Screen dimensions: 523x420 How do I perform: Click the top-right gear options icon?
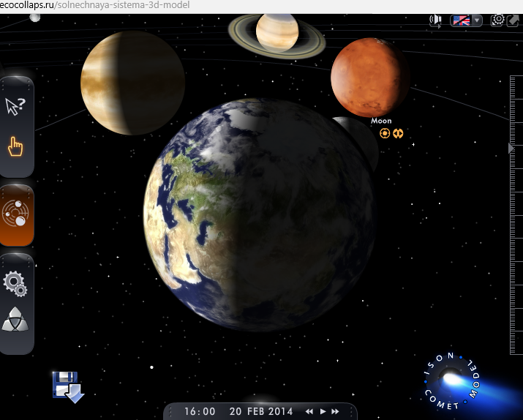(498, 20)
